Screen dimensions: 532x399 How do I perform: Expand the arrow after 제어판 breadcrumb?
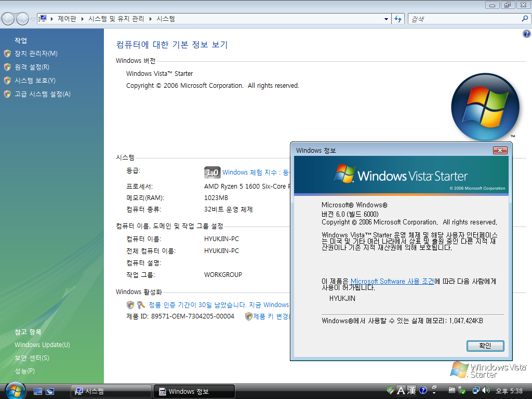[83, 19]
